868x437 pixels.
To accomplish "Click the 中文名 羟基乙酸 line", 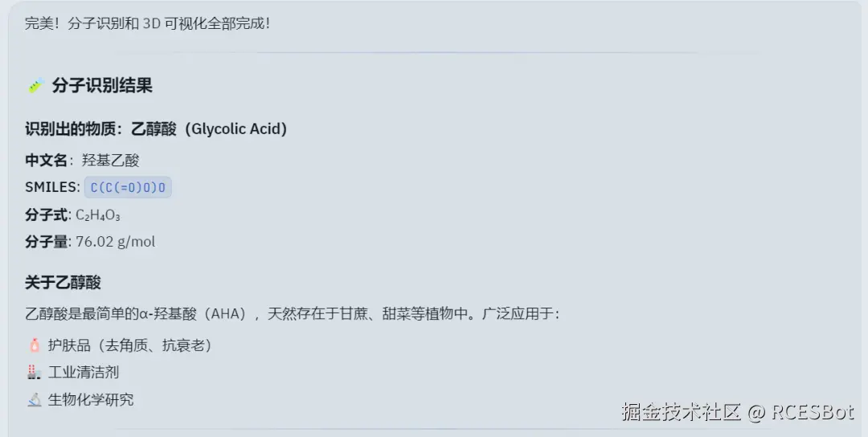I will (82, 161).
